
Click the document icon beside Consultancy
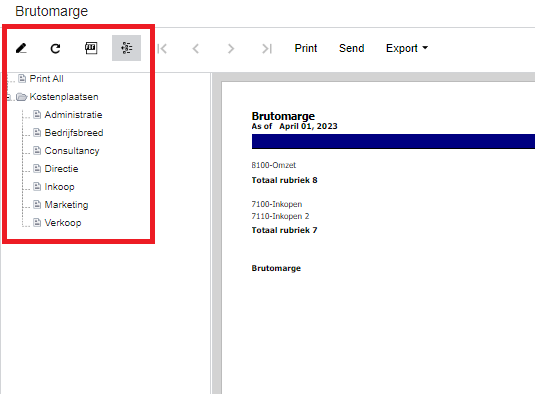37,150
